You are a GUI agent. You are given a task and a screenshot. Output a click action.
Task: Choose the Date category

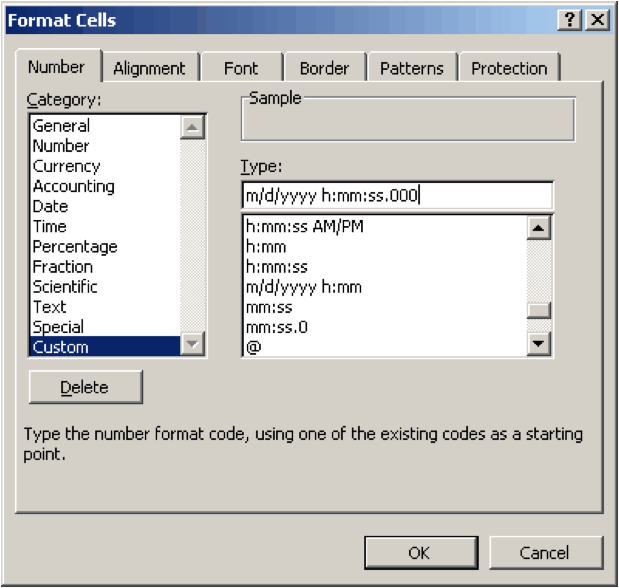click(x=50, y=206)
